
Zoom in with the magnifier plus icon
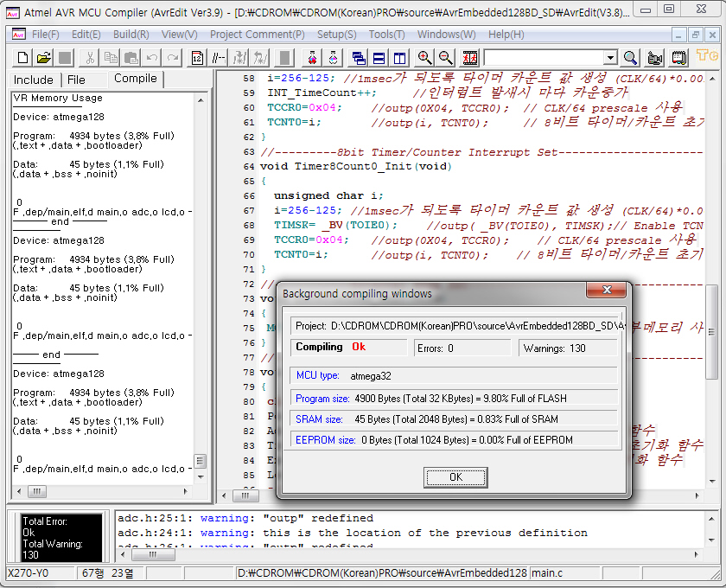(424, 58)
